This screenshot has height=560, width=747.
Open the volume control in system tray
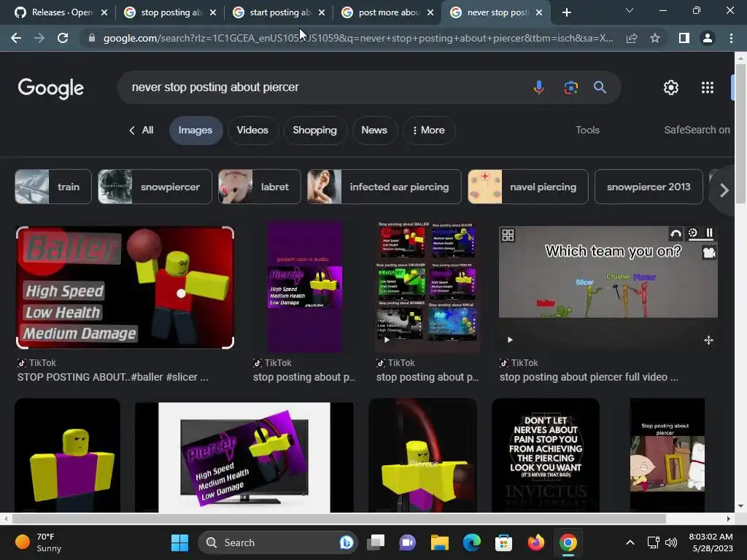pos(671,542)
